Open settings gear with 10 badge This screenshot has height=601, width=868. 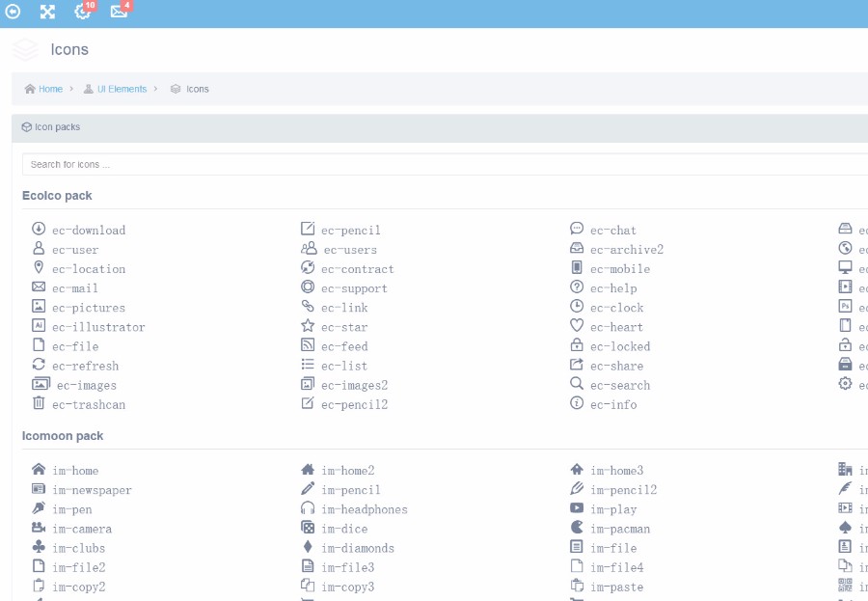point(83,11)
